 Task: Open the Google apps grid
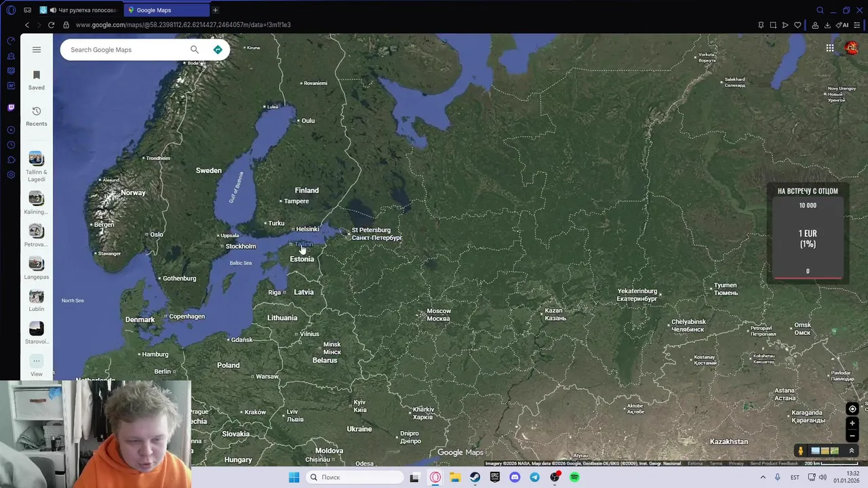point(830,47)
